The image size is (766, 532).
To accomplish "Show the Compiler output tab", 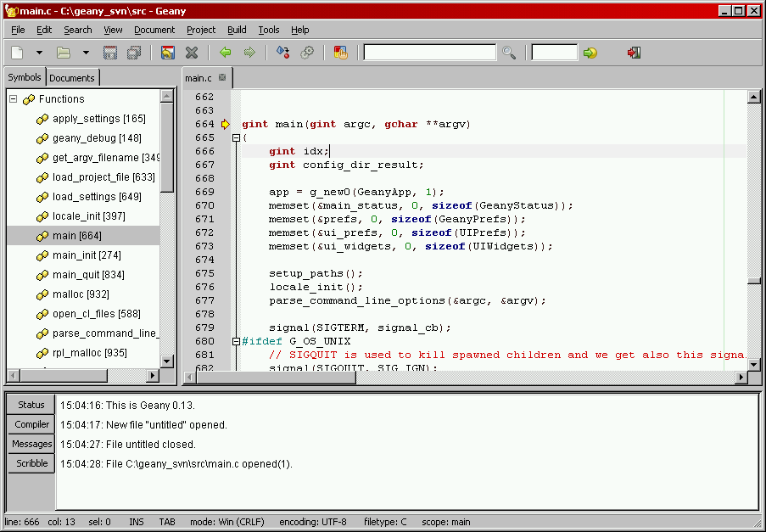I will pyautogui.click(x=31, y=424).
